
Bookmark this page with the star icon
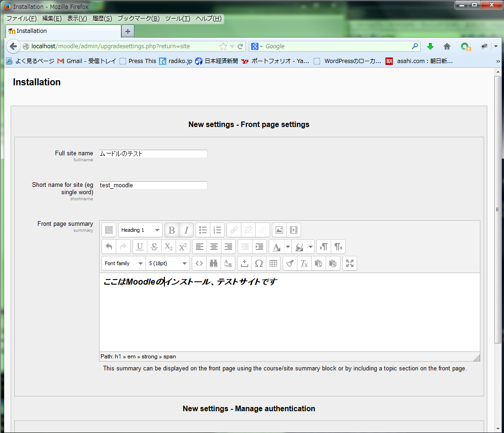(x=223, y=46)
